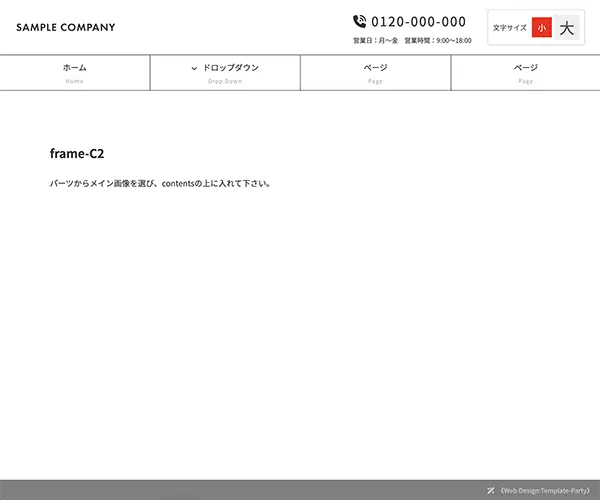Click the "Drop Down" subtitle text

pos(225,81)
